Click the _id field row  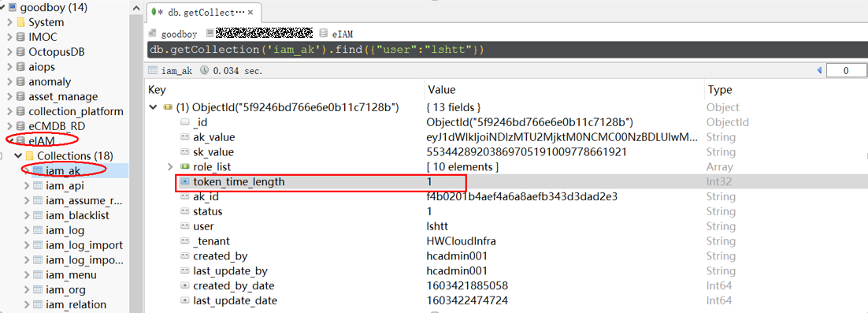tap(506, 122)
